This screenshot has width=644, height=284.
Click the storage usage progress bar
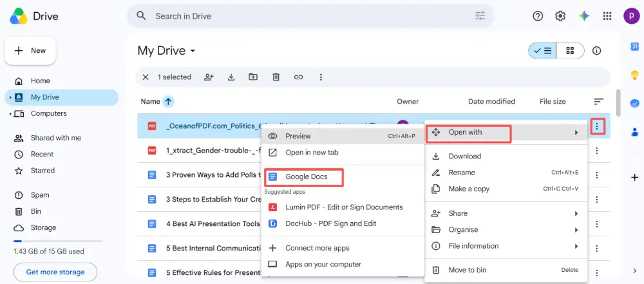pyautogui.click(x=58, y=241)
